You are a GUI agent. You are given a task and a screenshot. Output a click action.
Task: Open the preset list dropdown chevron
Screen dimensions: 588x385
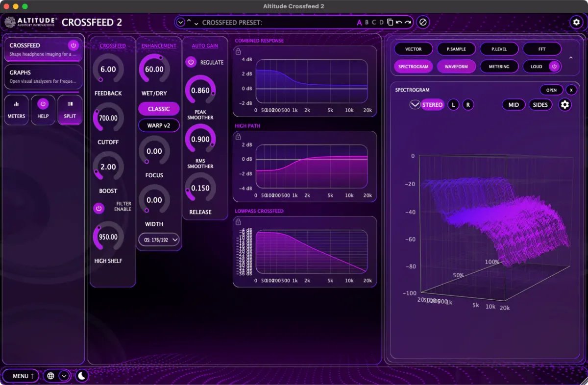point(180,22)
